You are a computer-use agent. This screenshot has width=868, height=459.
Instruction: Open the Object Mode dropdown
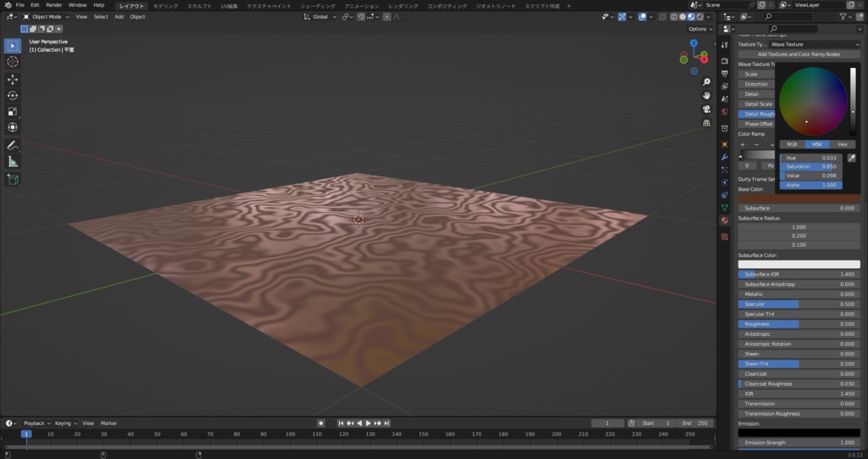coord(46,17)
